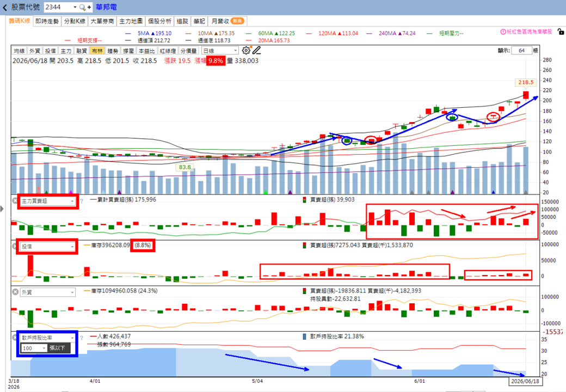566x392 pixels.
Task: Click the 張以下 button
Action: click(58, 348)
